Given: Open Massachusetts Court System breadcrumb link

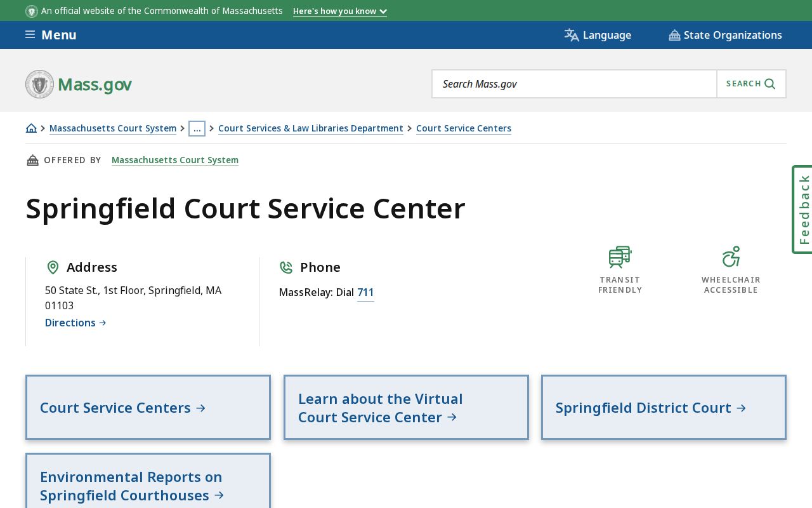Looking at the screenshot, I should pyautogui.click(x=113, y=128).
